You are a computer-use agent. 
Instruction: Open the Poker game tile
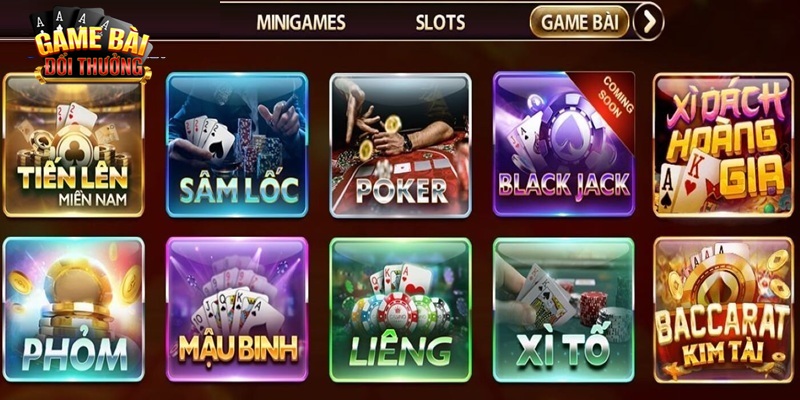pyautogui.click(x=401, y=145)
